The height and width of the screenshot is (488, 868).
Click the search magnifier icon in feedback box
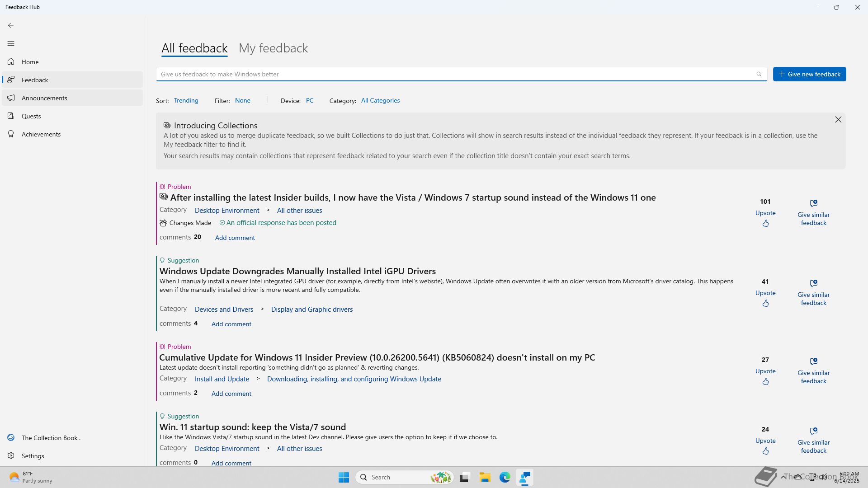(x=759, y=74)
